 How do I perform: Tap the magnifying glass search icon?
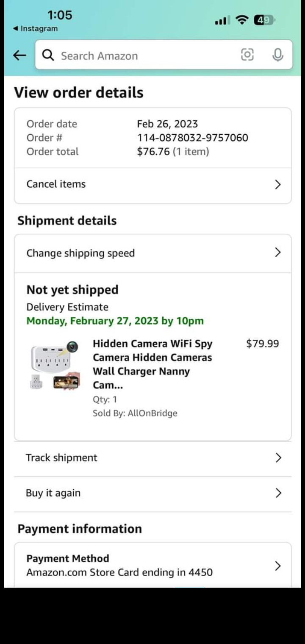[48, 55]
